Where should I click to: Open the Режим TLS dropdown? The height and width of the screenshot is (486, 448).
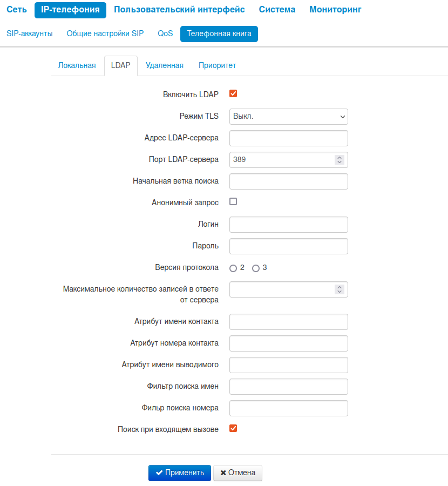[x=288, y=117]
